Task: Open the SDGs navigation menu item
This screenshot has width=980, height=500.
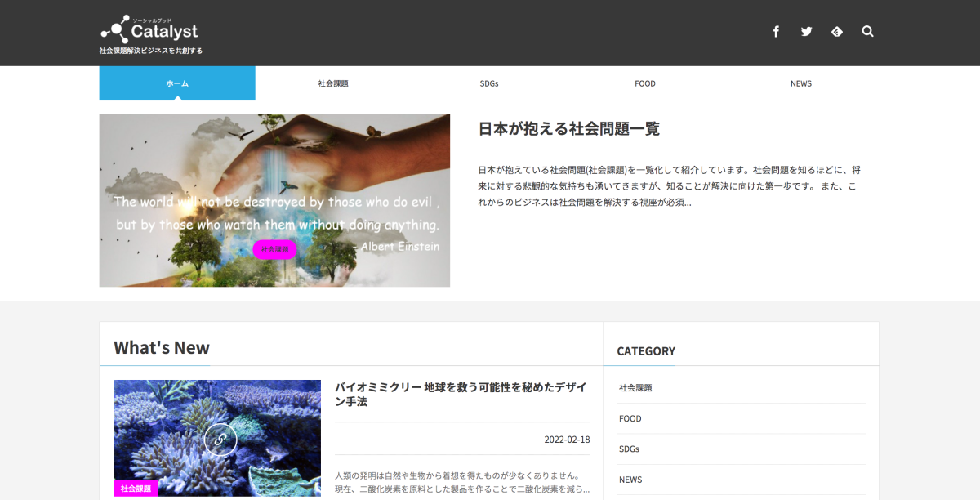Action: click(x=489, y=83)
